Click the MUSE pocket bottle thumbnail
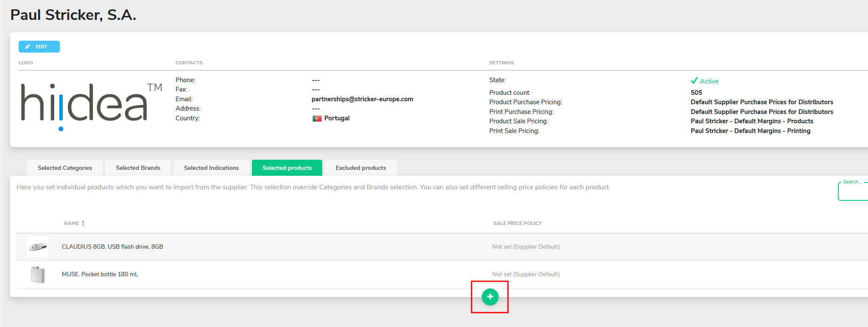Image resolution: width=868 pixels, height=327 pixels. 38,274
